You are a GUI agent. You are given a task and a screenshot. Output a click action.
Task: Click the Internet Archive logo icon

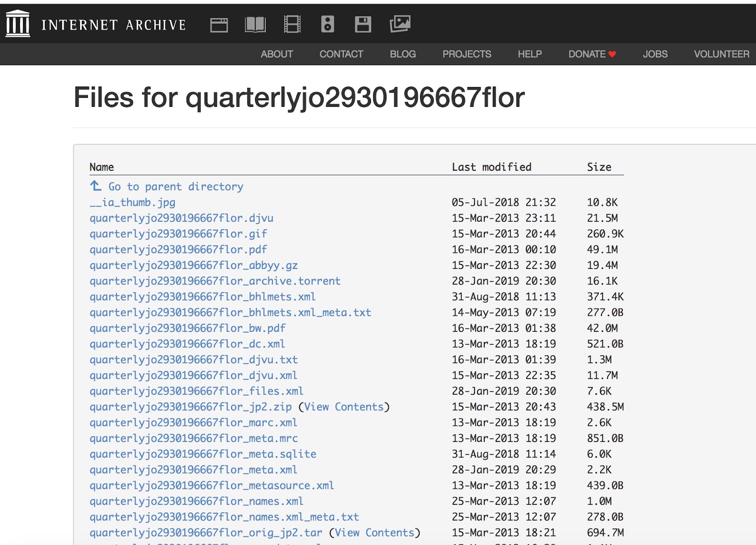18,24
